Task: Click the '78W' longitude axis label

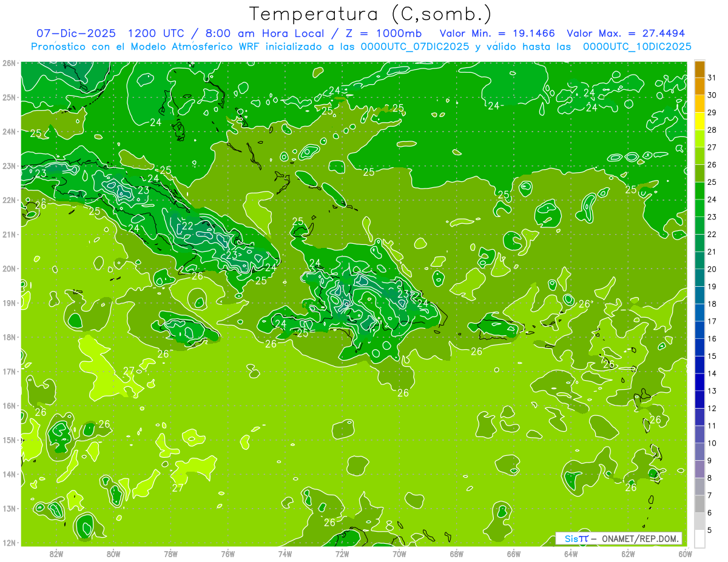Action: coord(171,554)
